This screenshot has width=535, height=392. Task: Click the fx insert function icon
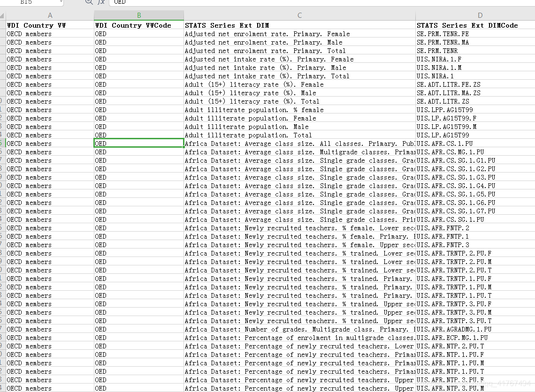(x=101, y=2)
